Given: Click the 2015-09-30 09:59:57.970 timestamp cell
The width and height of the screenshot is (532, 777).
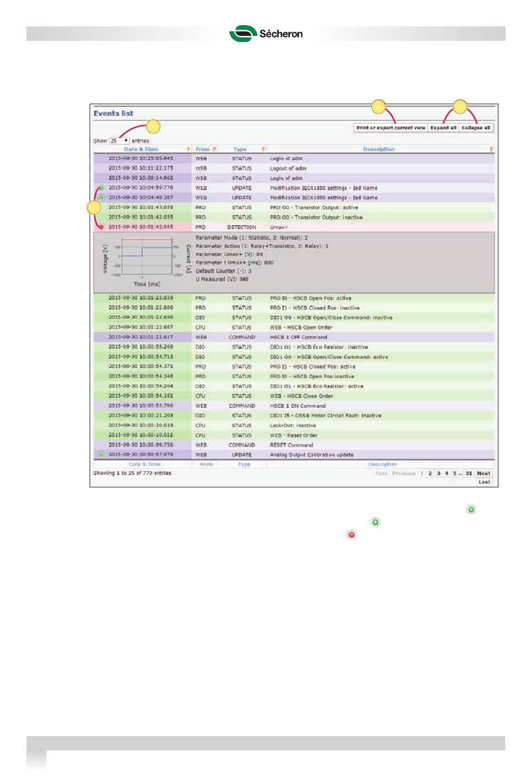Looking at the screenshot, I should pos(141,455).
